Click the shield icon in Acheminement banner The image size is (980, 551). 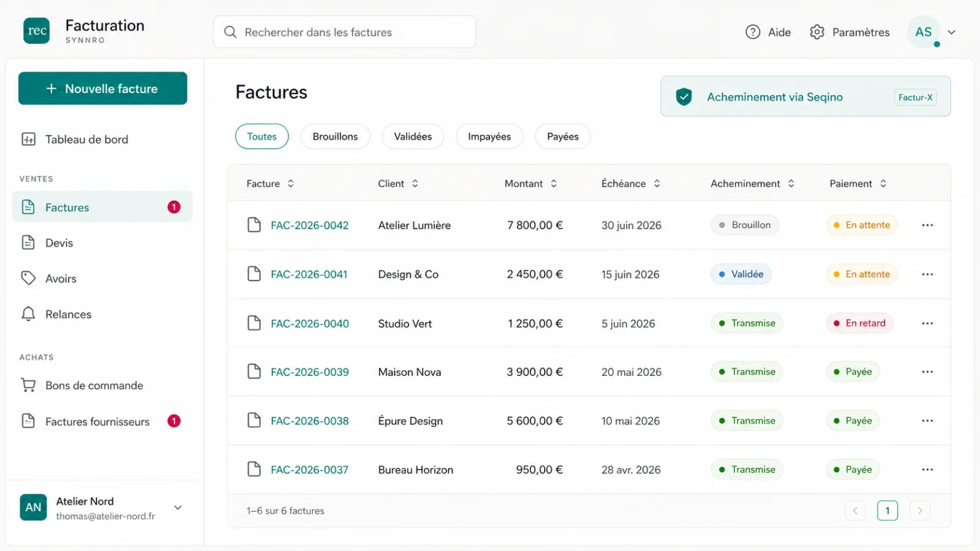684,97
